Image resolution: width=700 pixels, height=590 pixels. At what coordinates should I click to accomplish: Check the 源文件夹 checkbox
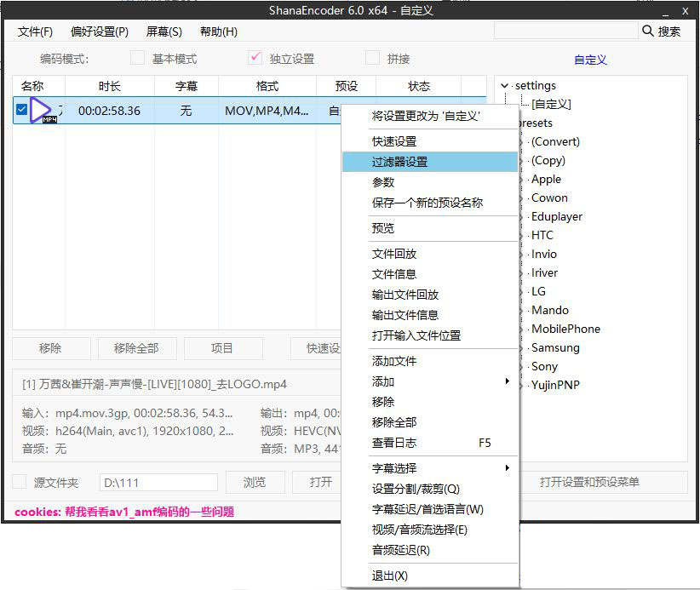(x=20, y=482)
